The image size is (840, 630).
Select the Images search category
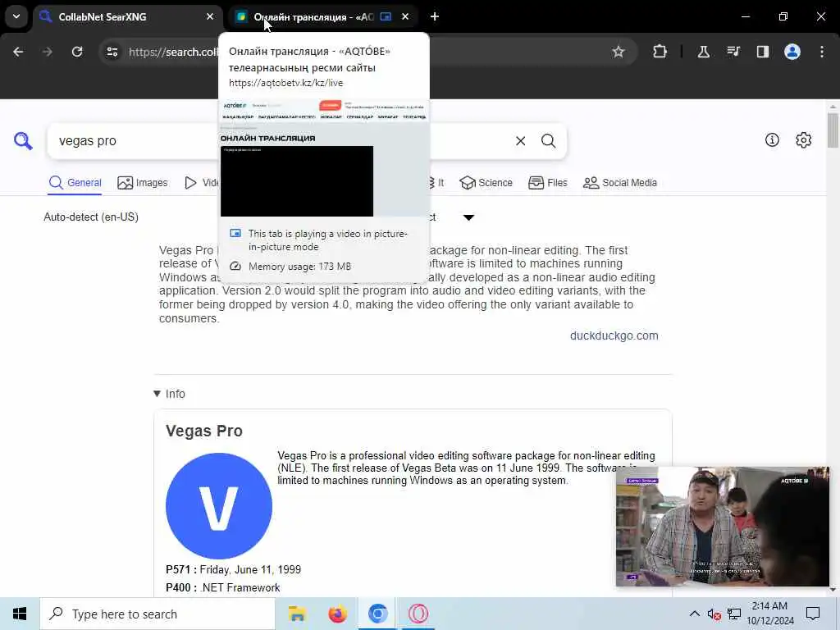tap(143, 183)
